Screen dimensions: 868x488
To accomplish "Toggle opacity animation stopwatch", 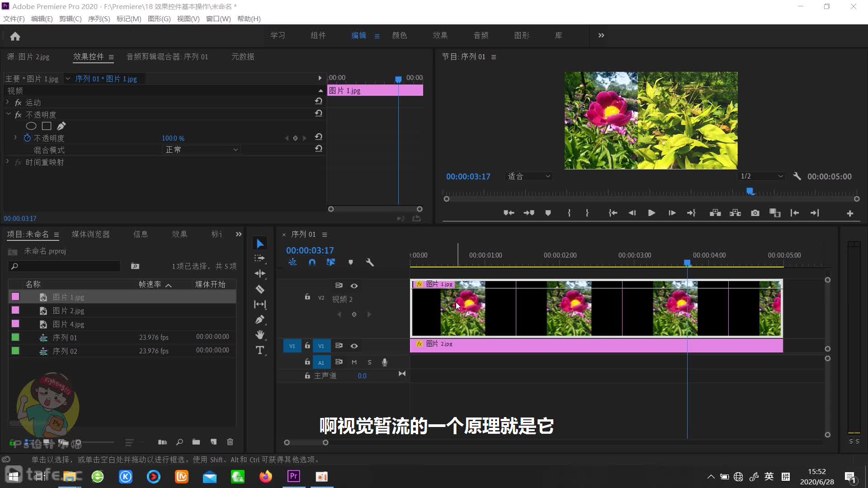I will coord(27,138).
